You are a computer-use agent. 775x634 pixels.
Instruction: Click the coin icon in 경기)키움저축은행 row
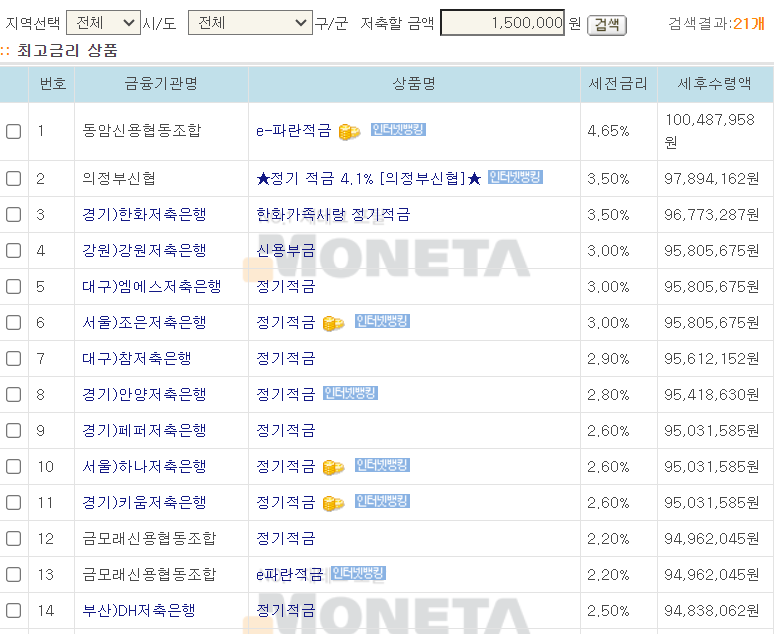pyautogui.click(x=333, y=504)
